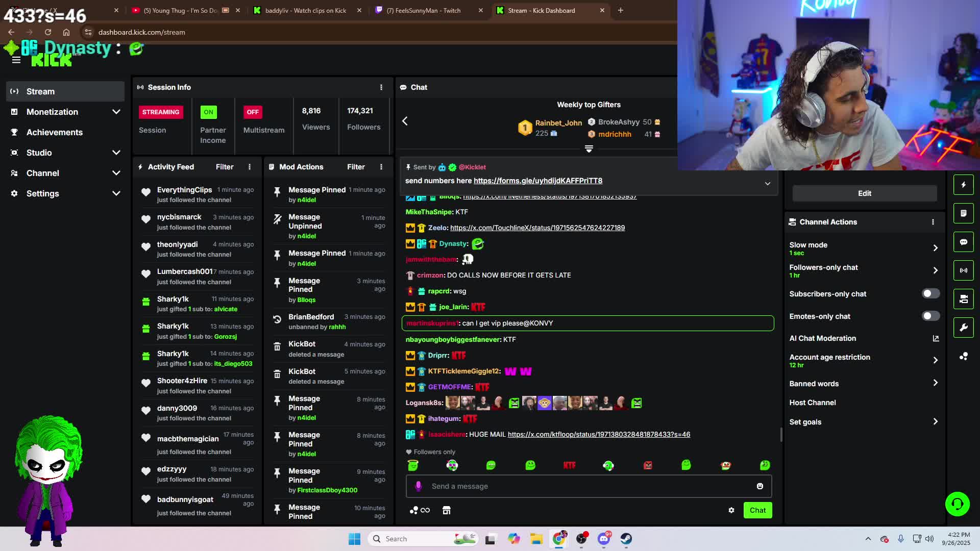Click the wrench tool icon in right sidebar
The width and height of the screenshot is (980, 551).
(963, 328)
